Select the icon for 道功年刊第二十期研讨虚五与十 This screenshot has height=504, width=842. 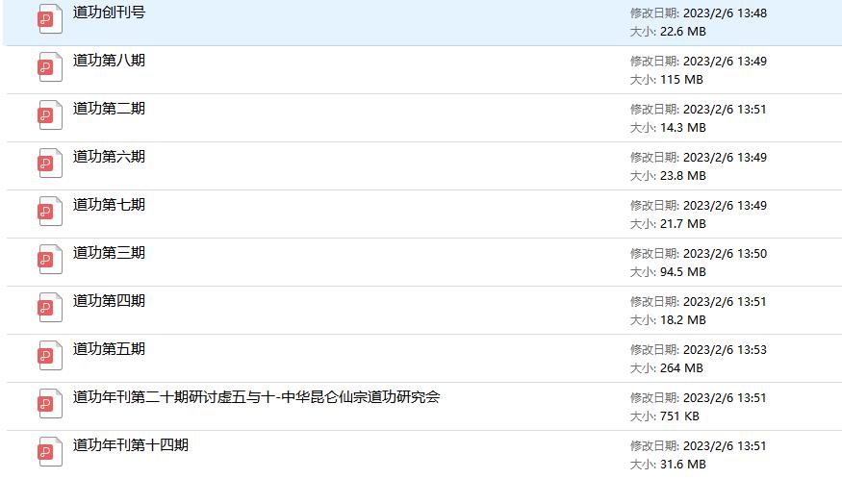50,404
